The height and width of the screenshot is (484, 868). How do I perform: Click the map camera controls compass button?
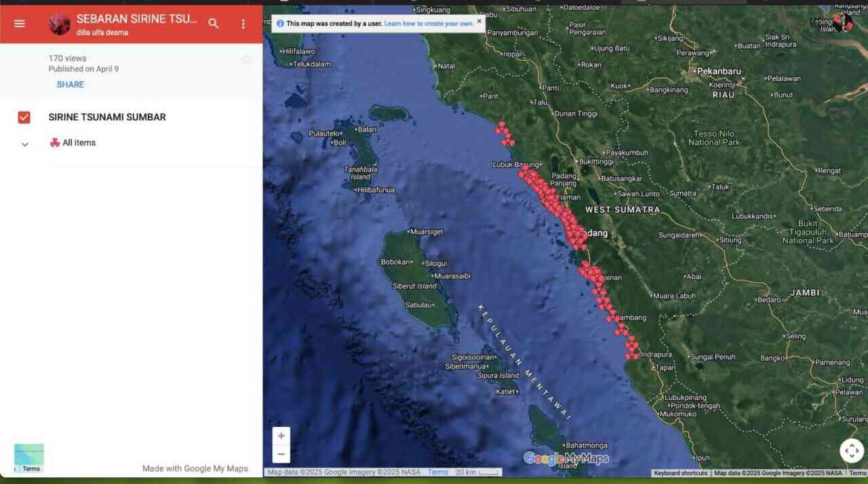(852, 451)
